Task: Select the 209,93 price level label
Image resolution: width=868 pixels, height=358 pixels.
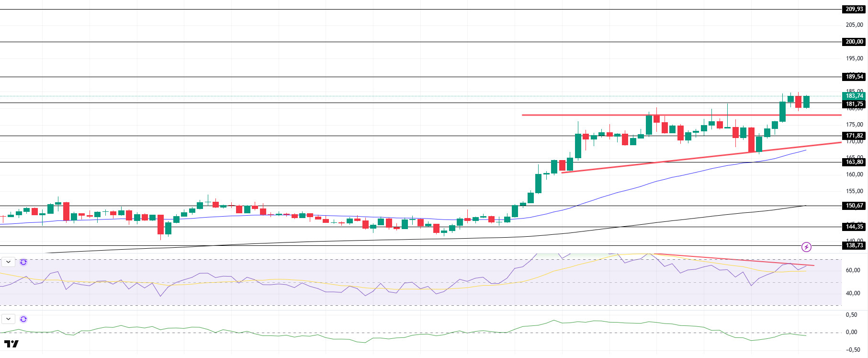Action: 854,9
